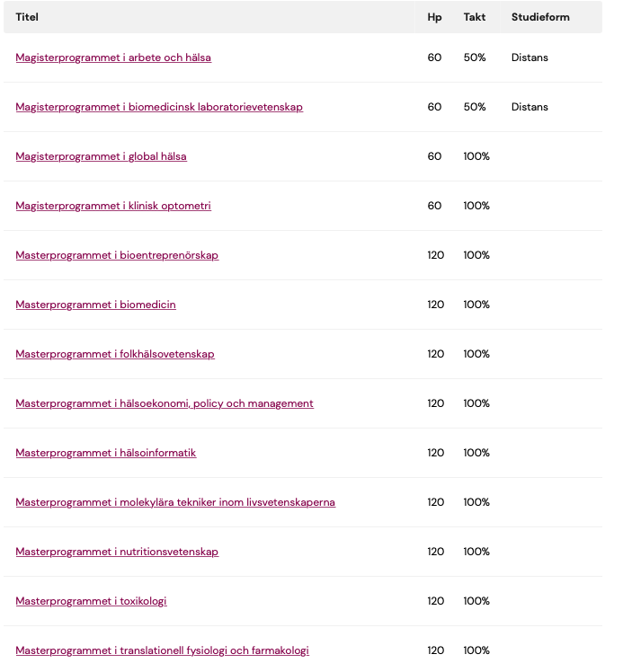Click Distans cell in arbete och hälsa row
This screenshot has height=672, width=623.
click(530, 57)
